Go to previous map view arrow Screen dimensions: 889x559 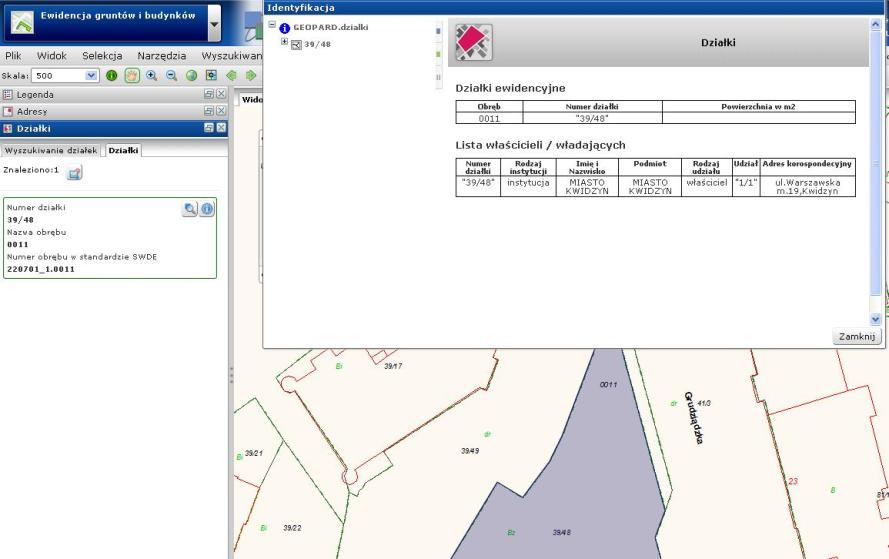pyautogui.click(x=231, y=75)
